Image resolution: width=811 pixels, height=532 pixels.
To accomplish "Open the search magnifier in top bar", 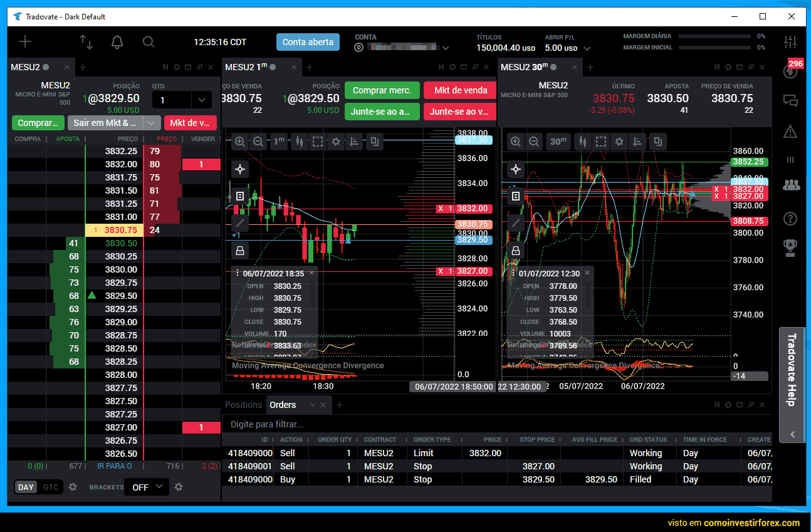I will tap(148, 42).
